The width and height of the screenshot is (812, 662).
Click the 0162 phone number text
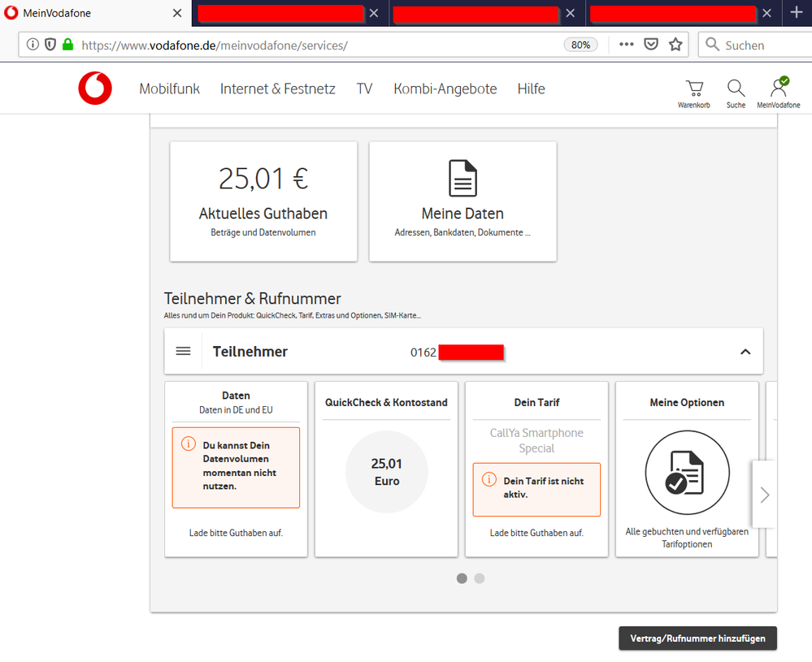point(423,353)
